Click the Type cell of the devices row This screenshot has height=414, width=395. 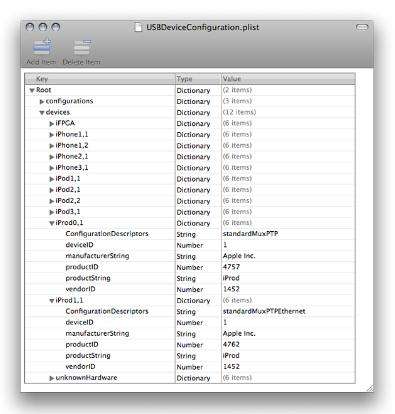coord(193,113)
